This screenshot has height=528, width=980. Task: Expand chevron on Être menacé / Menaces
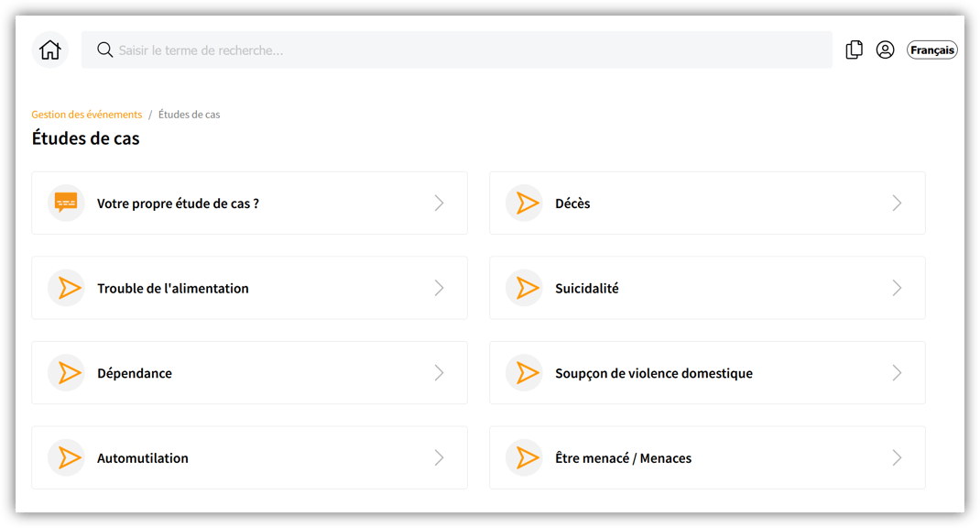[x=897, y=457]
